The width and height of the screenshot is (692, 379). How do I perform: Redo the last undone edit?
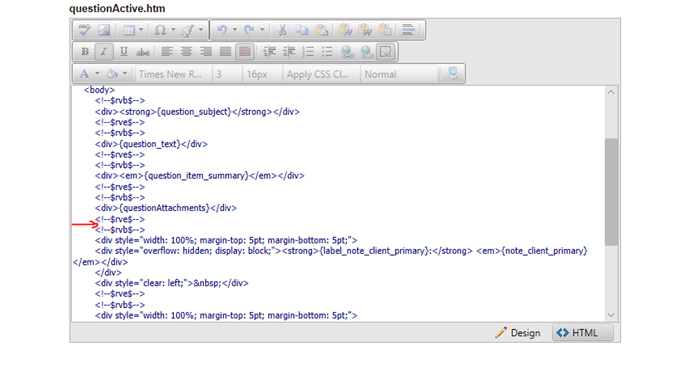click(249, 30)
